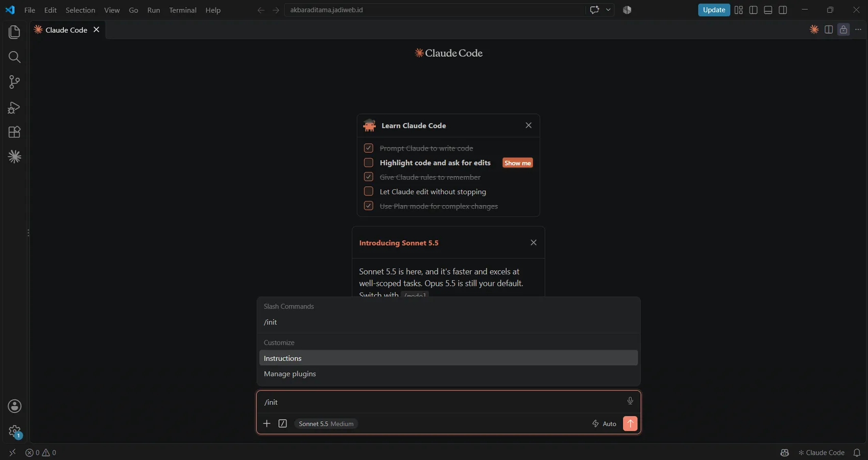Select Manage plugins option
Viewport: 868px width, 460px height.
tap(448, 374)
